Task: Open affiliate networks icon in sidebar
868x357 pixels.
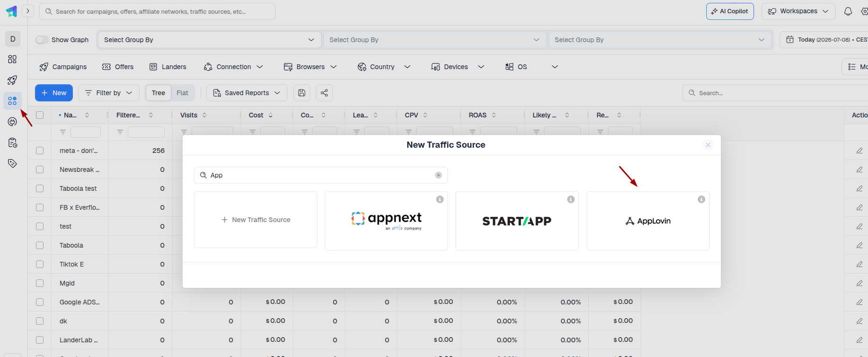Action: click(x=12, y=122)
